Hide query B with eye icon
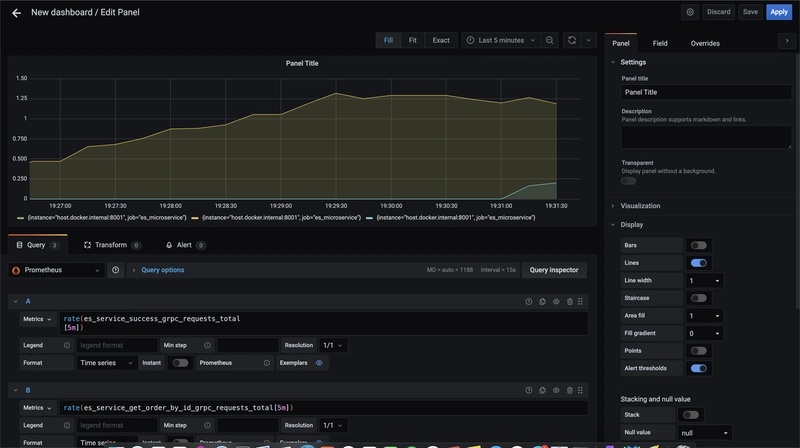 click(x=556, y=390)
